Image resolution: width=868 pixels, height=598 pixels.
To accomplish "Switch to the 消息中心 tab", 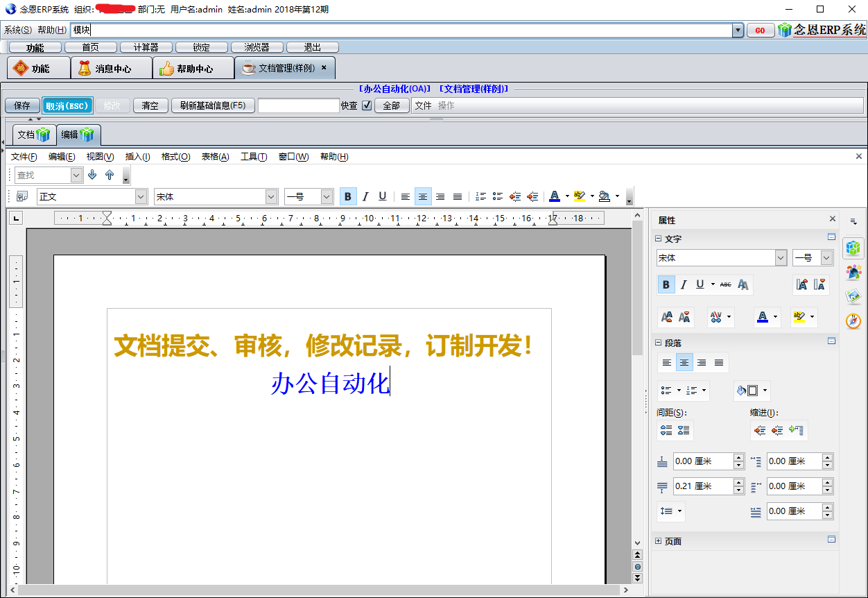I will click(111, 69).
